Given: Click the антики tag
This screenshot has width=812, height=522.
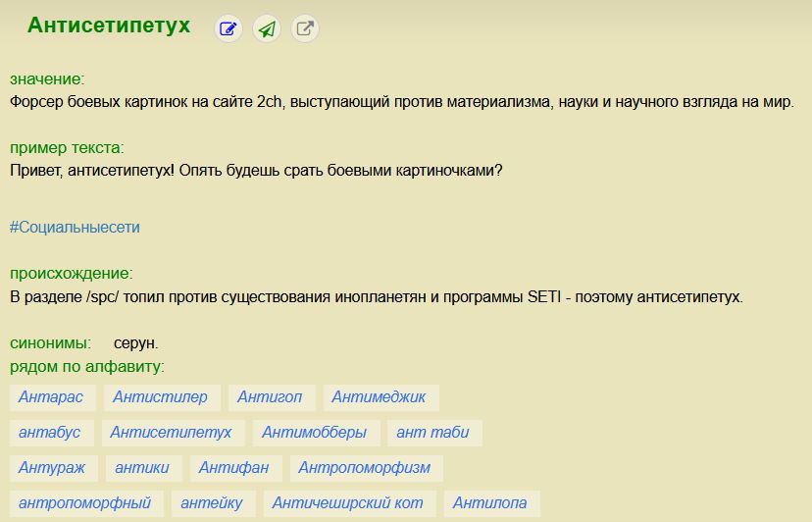Looking at the screenshot, I should [142, 468].
